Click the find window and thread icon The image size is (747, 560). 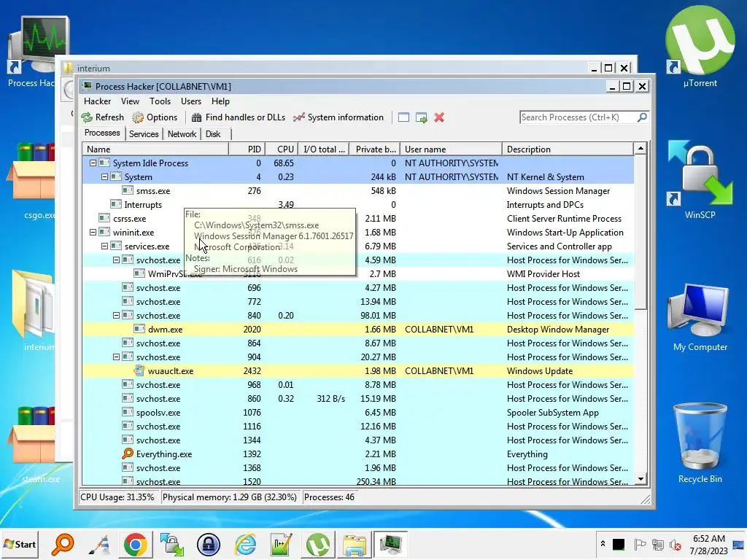(421, 117)
